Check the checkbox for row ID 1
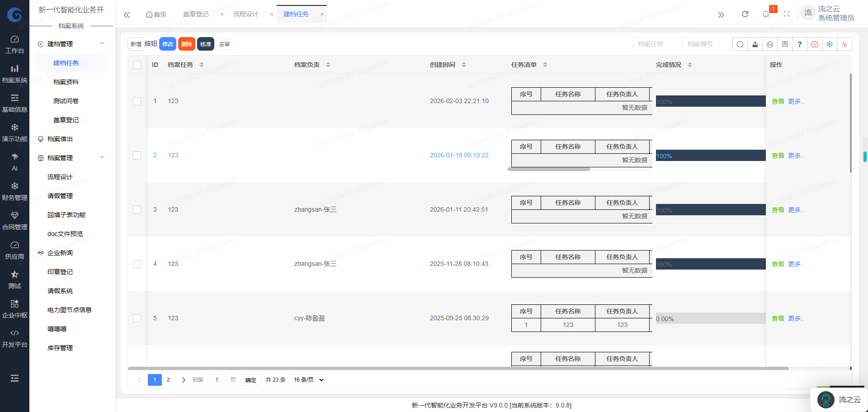Image resolution: width=868 pixels, height=412 pixels. [x=137, y=101]
